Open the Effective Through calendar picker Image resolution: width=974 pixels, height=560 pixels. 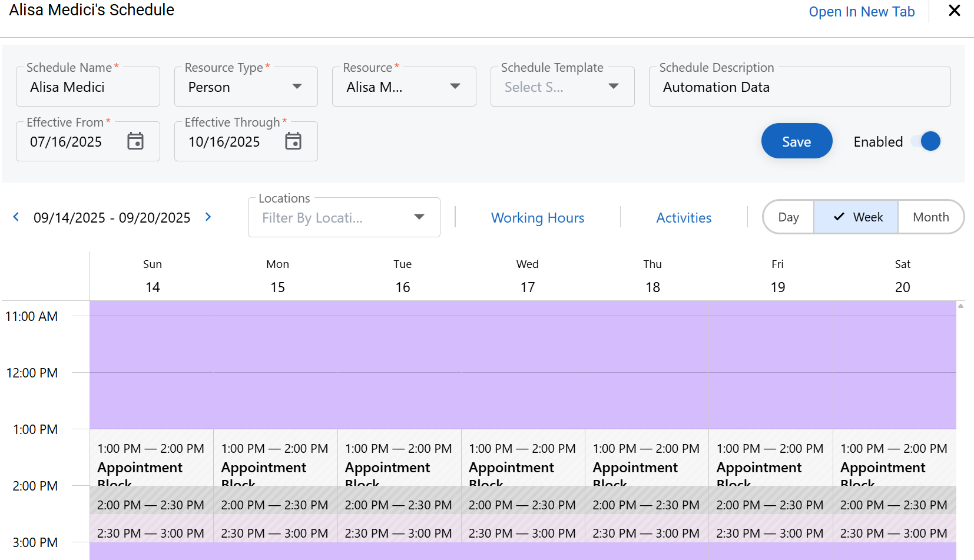pyautogui.click(x=293, y=141)
